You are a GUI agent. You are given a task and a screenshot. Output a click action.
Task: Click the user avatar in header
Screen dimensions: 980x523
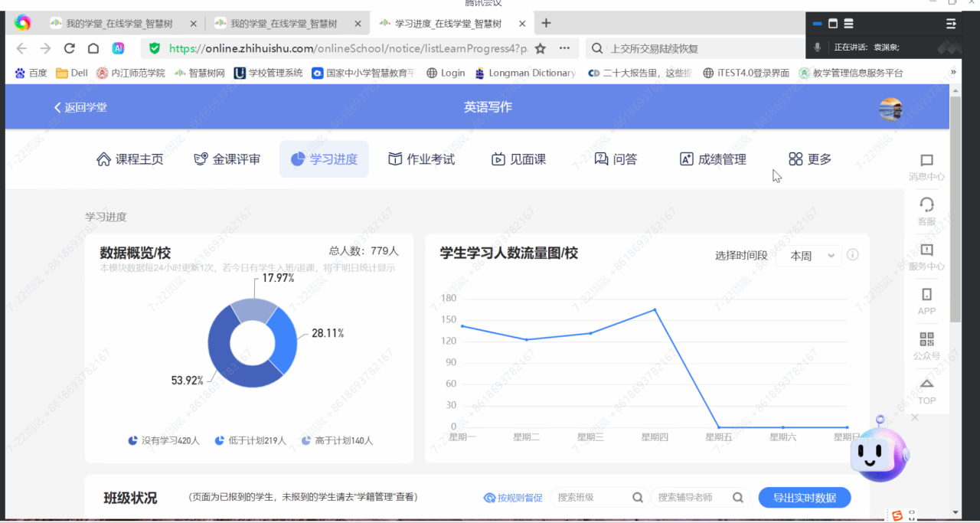[890, 109]
